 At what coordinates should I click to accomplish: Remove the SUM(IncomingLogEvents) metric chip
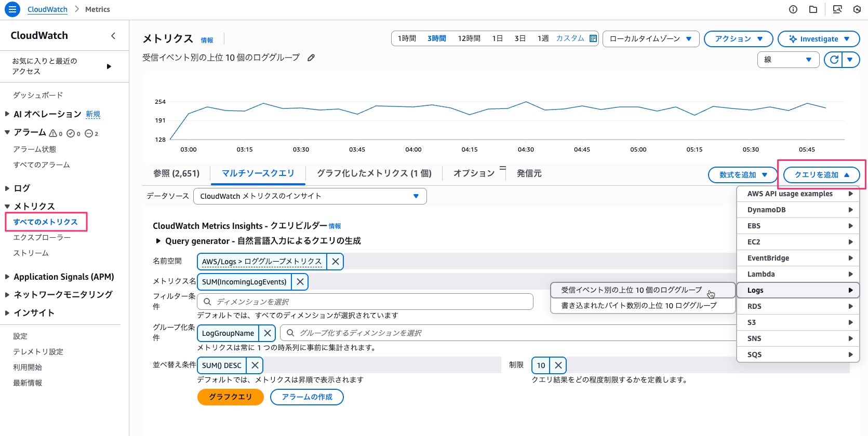(300, 282)
